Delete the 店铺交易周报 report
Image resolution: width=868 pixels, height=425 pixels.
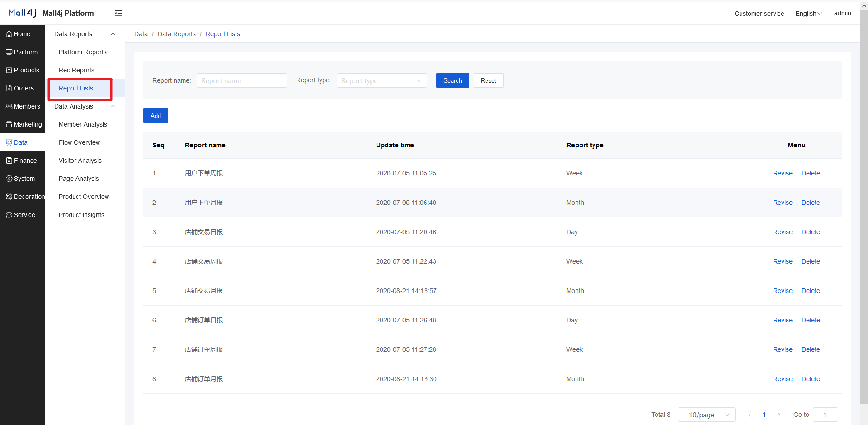click(811, 261)
